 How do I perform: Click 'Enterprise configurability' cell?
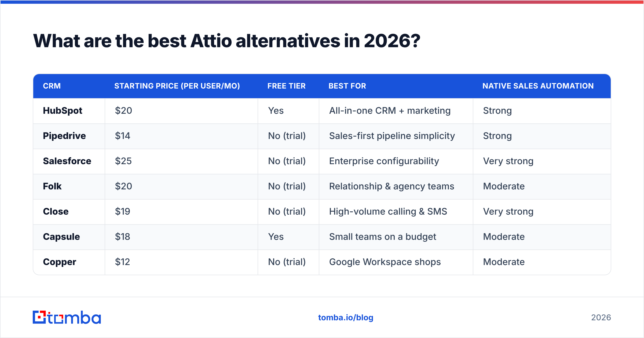[384, 161]
